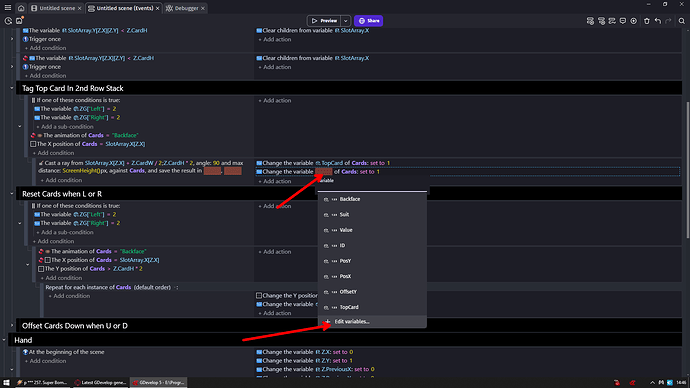The height and width of the screenshot is (388, 690).
Task: Open Edit variables... from the list
Action: tap(372, 322)
